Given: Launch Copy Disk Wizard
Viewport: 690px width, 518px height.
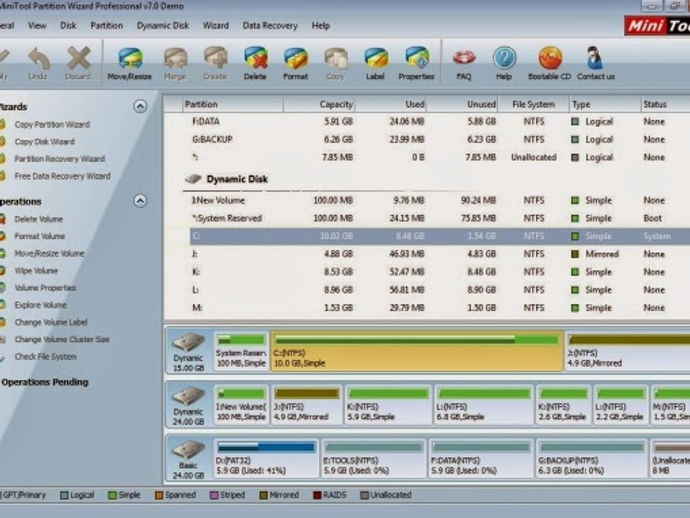Looking at the screenshot, I should [x=44, y=142].
